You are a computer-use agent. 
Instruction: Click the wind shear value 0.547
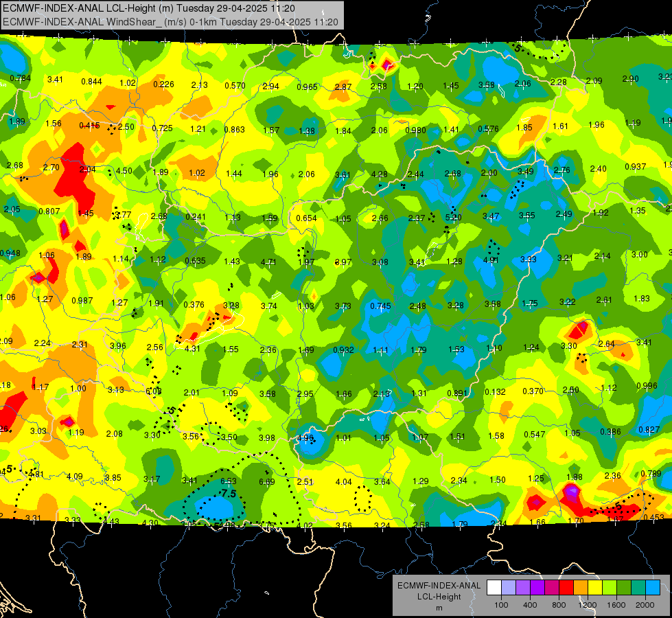click(535, 435)
